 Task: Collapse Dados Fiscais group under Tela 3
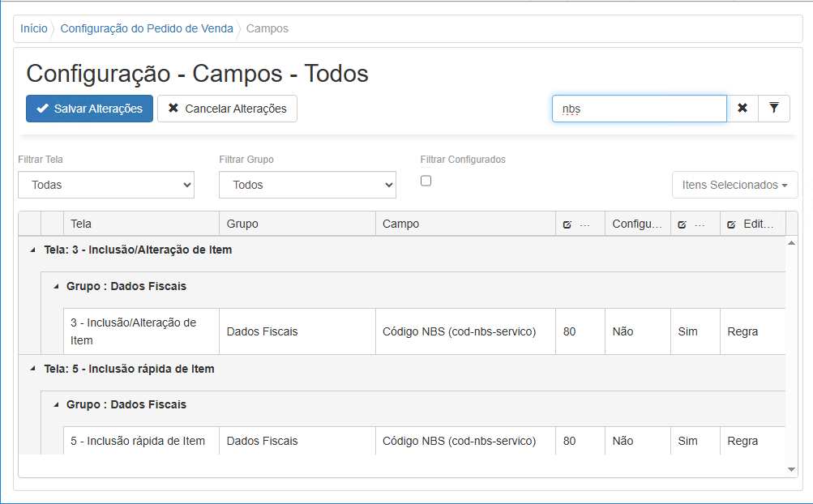click(x=56, y=286)
